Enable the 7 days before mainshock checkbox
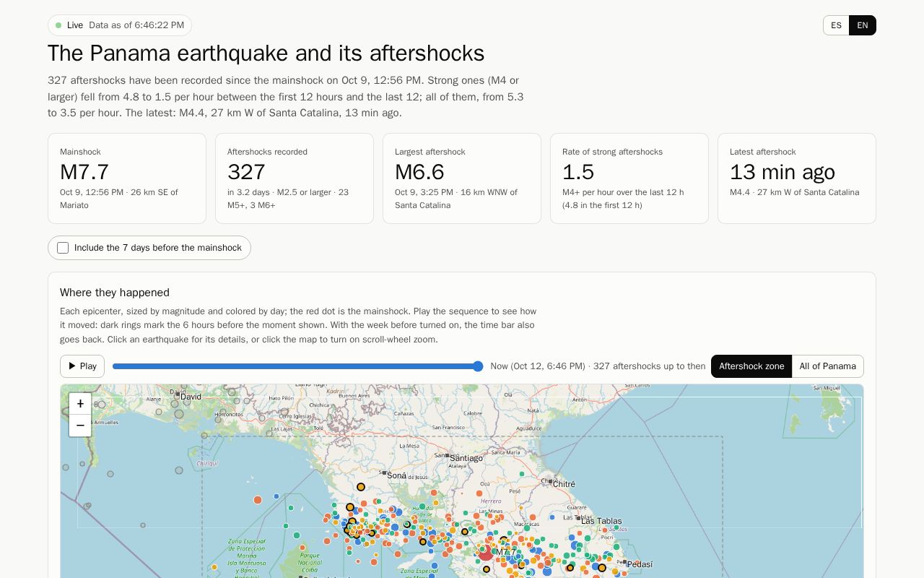924x578 pixels. pyautogui.click(x=63, y=248)
